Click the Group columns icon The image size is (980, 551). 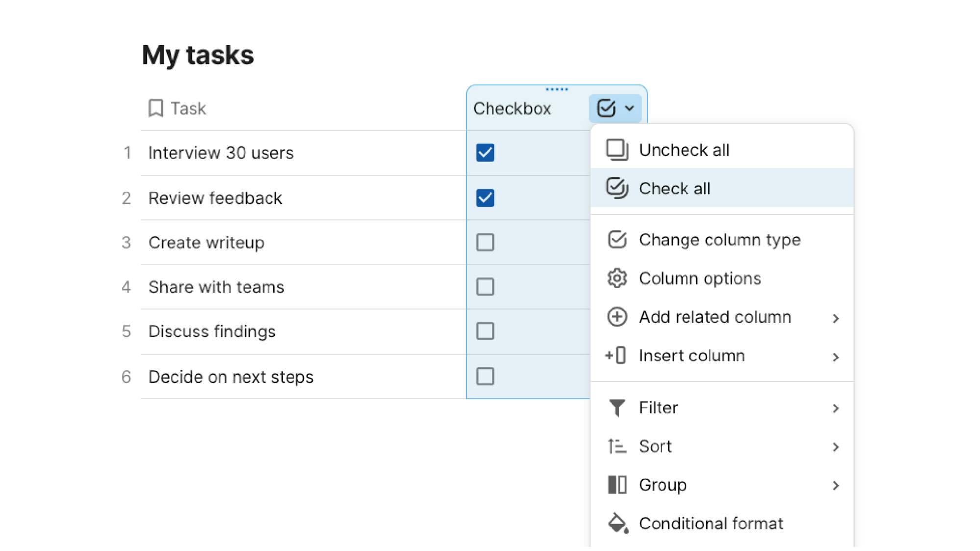tap(617, 485)
